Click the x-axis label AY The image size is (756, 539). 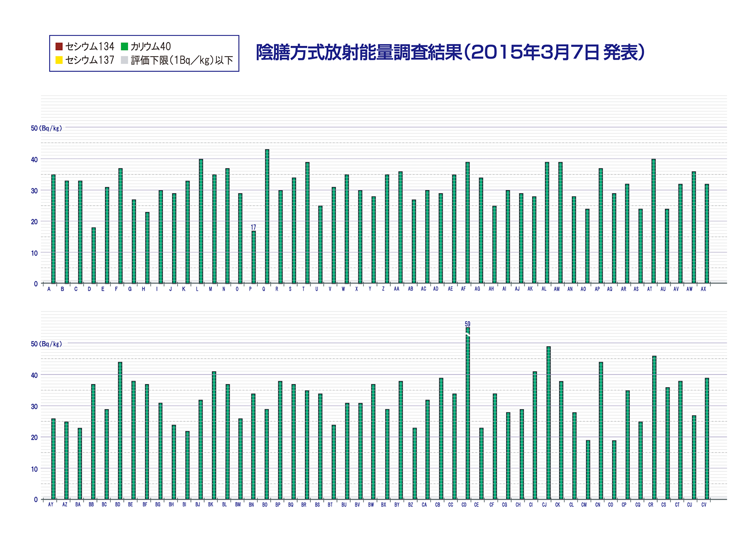point(51,504)
